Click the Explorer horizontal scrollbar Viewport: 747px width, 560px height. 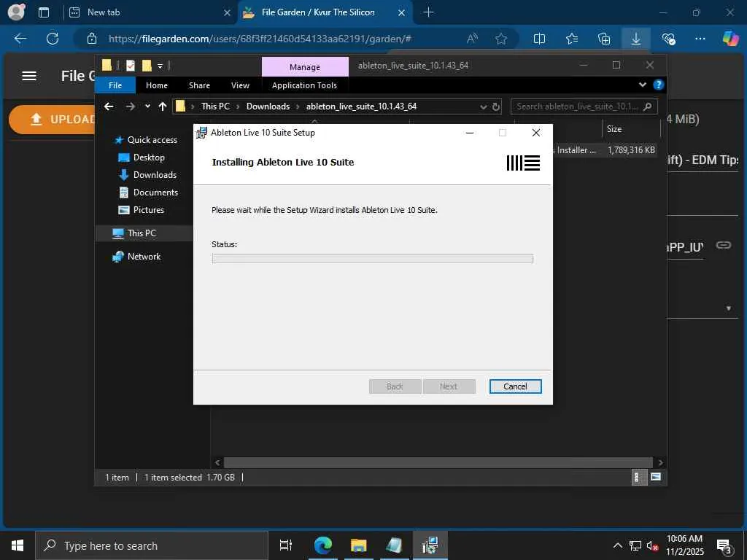point(438,462)
